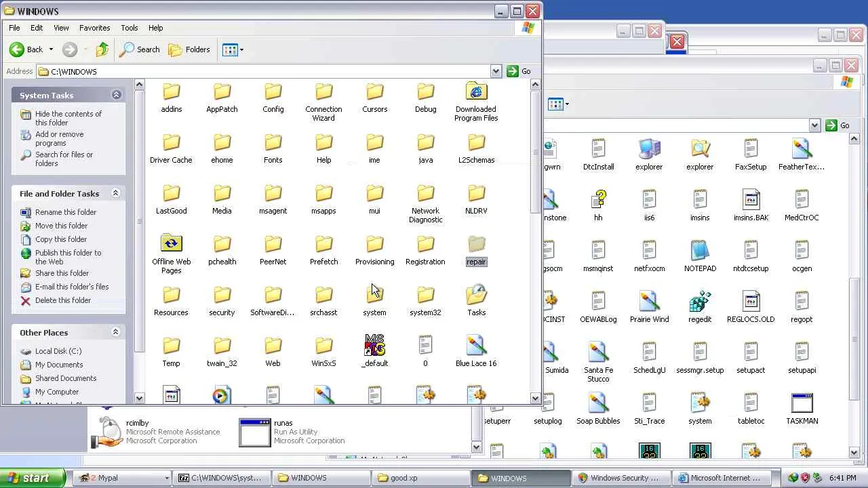Select Prairie Wind bitmap in back window
This screenshot has height=488, width=868.
pyautogui.click(x=649, y=302)
